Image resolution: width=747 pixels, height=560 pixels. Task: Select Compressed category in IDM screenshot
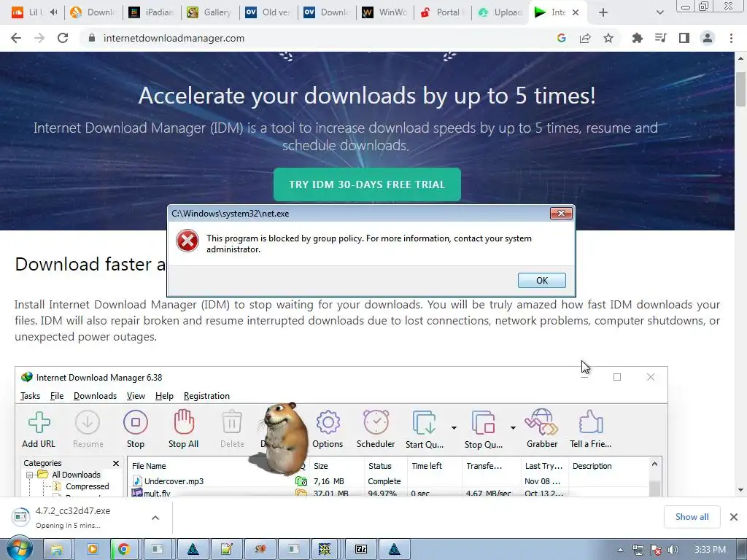tap(88, 486)
